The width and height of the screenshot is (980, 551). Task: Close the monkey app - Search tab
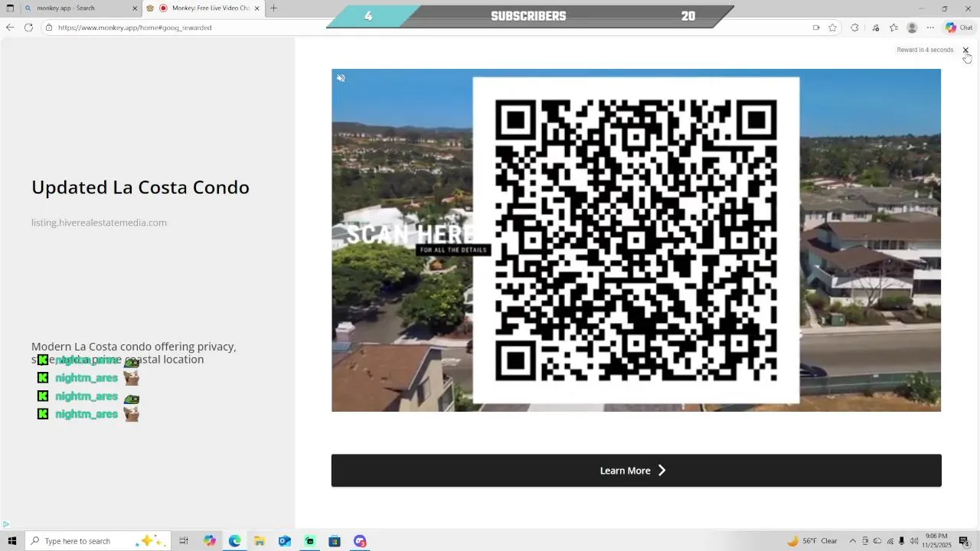coord(135,8)
